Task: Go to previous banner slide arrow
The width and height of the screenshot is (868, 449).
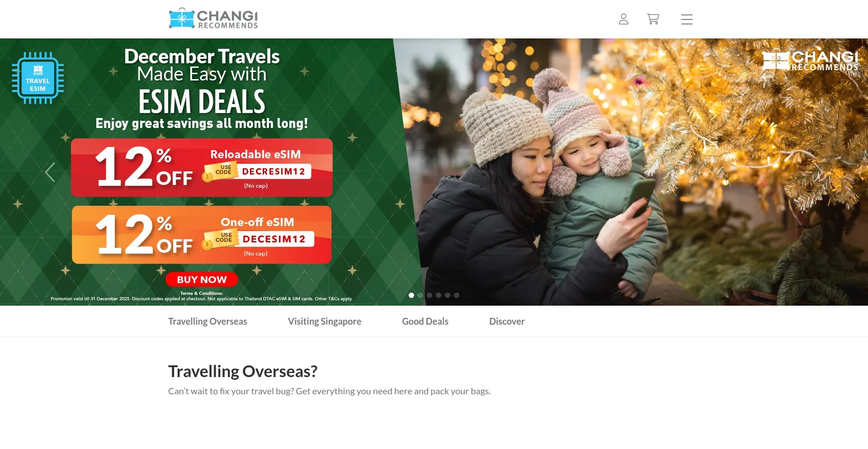Action: click(x=50, y=172)
